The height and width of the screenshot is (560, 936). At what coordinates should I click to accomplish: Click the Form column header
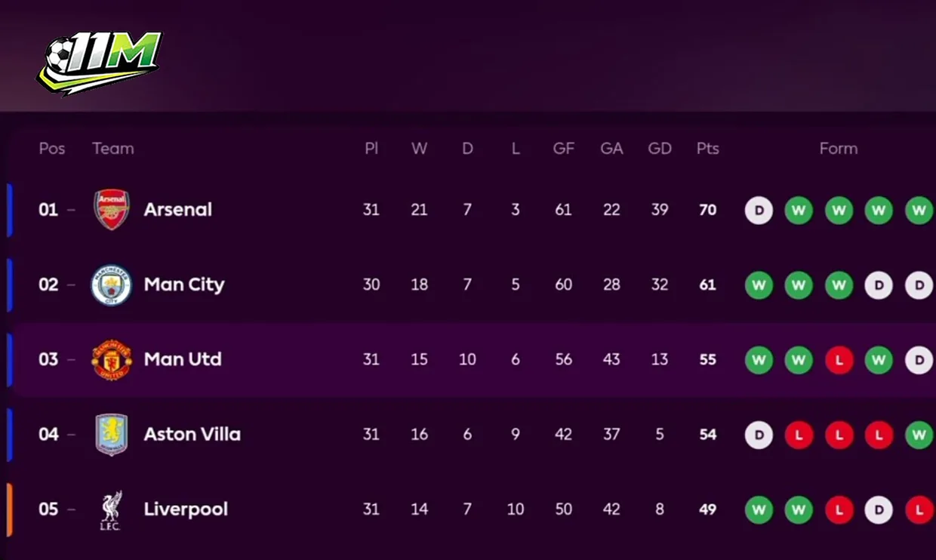click(x=839, y=149)
